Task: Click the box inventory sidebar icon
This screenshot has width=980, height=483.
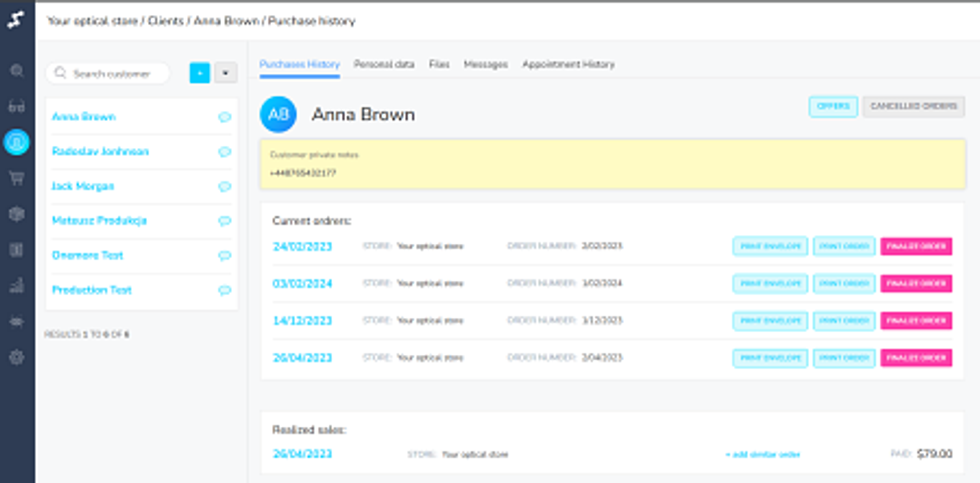Action: click(x=16, y=214)
